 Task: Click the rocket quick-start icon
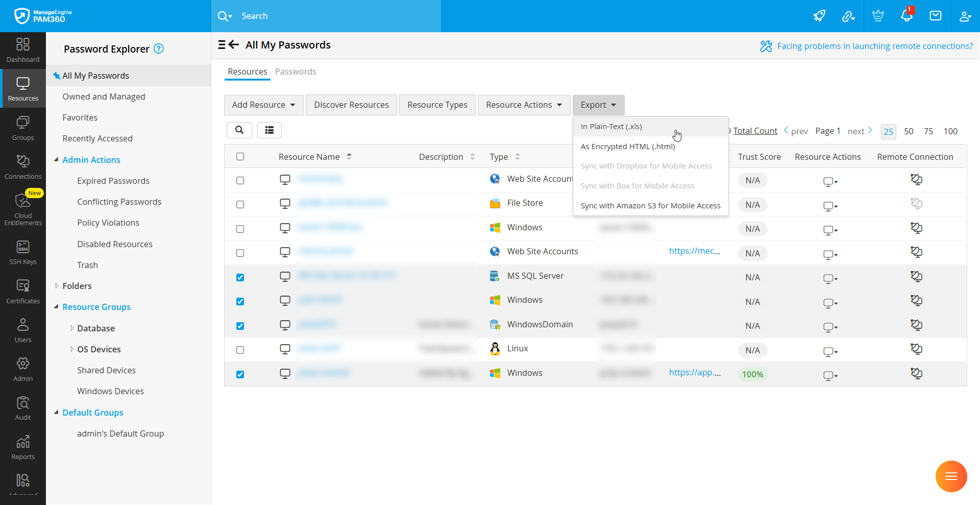click(819, 16)
